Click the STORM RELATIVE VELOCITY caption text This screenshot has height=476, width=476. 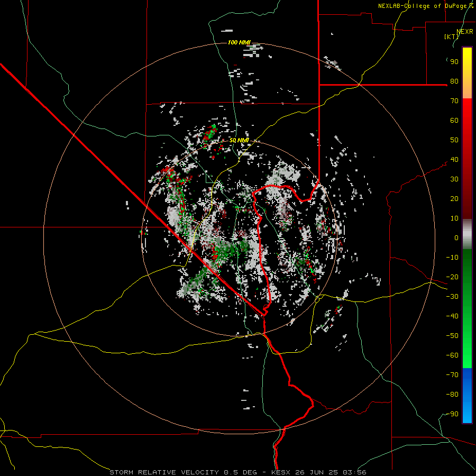164,472
